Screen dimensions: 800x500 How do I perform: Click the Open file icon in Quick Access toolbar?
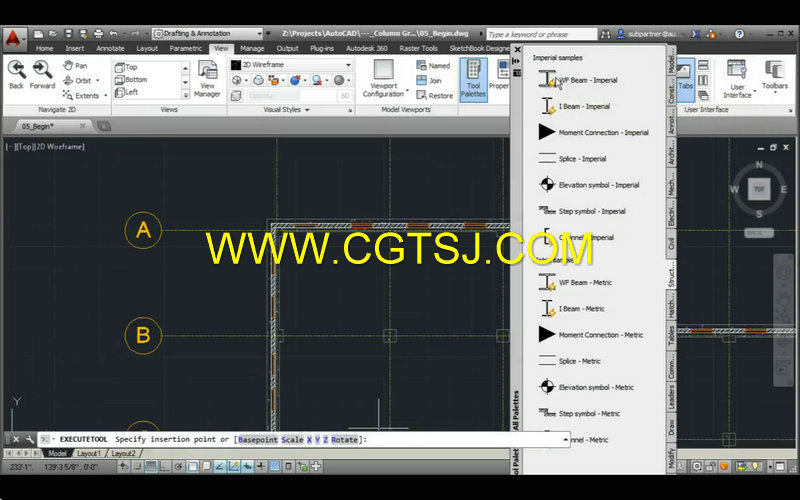tap(53, 34)
